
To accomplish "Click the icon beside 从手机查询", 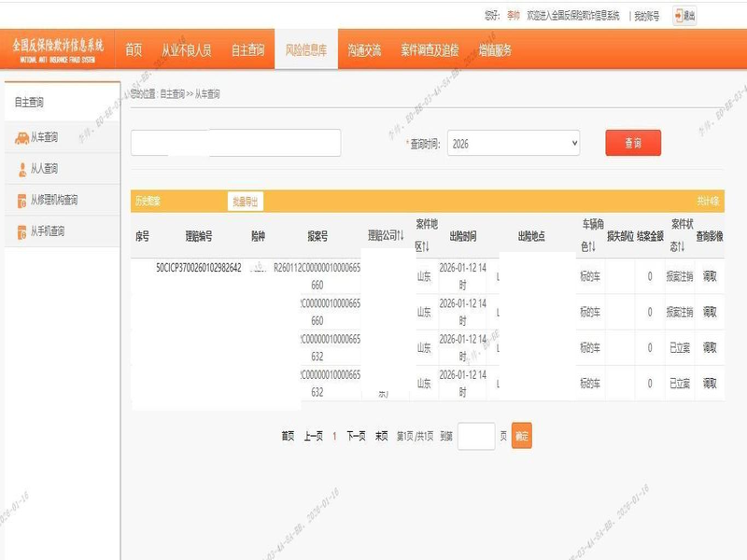I will pos(22,231).
